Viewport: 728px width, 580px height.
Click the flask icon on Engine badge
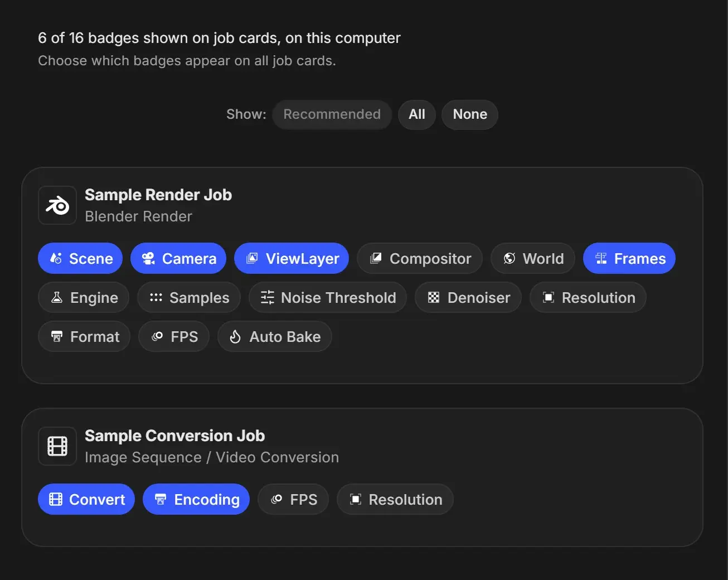click(57, 298)
